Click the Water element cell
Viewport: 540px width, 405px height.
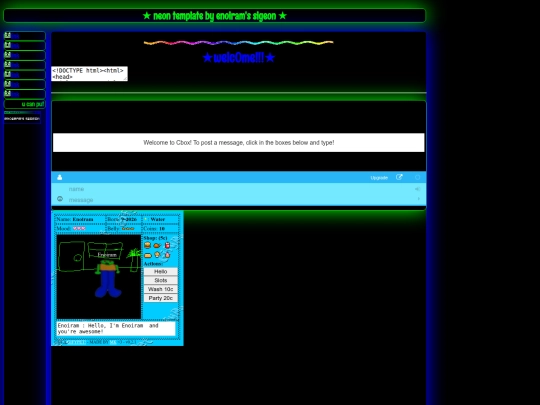click(160, 219)
